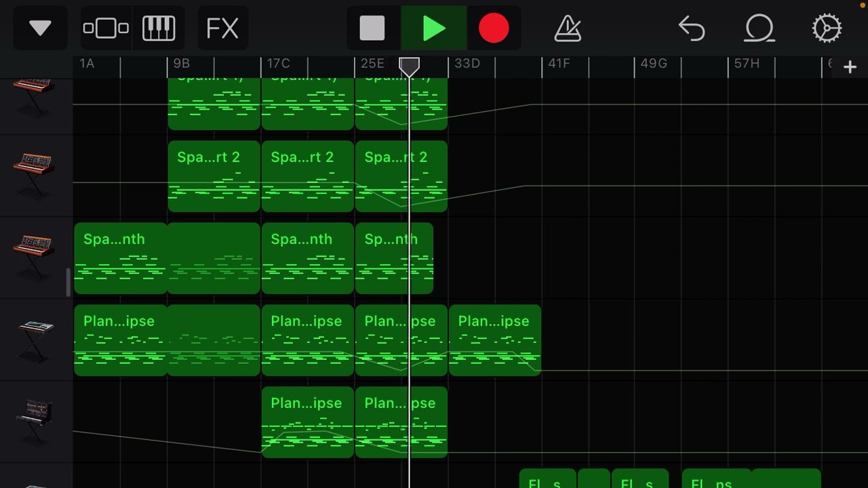Select the playhead handle on the ruler
Image resolution: width=868 pixels, height=488 pixels.
coord(409,66)
